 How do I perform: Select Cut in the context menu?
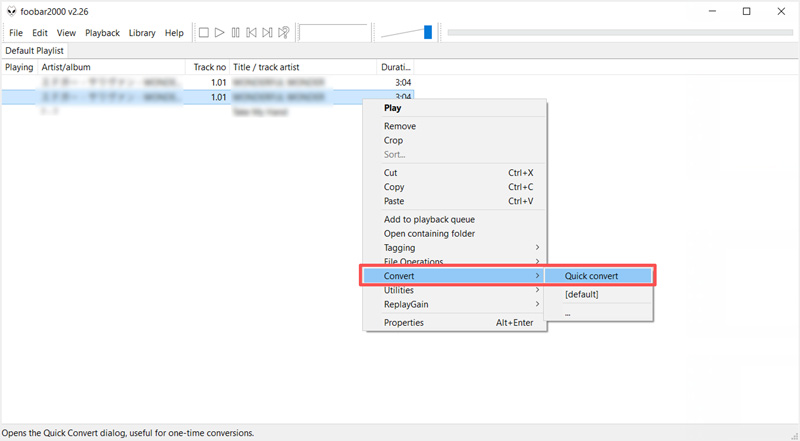click(454, 173)
